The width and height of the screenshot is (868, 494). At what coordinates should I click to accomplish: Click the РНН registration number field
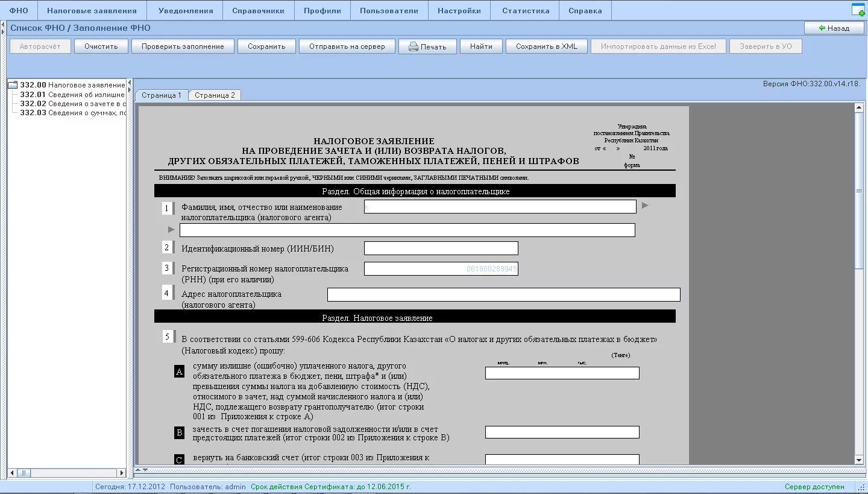pyautogui.click(x=441, y=268)
